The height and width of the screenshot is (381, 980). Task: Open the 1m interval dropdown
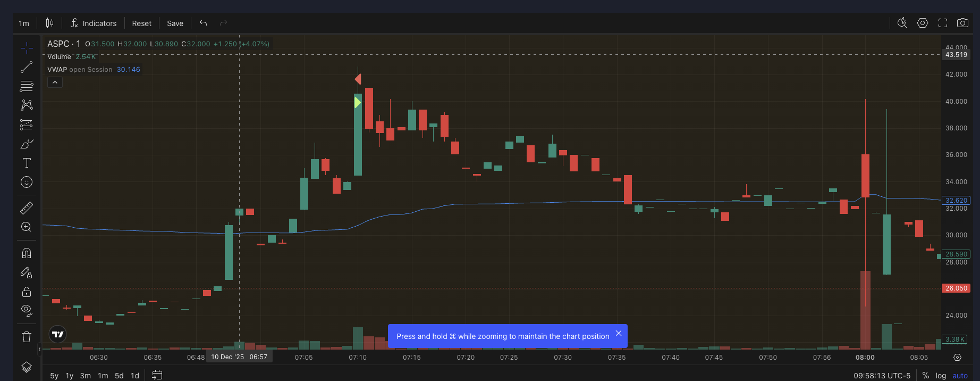(x=24, y=23)
